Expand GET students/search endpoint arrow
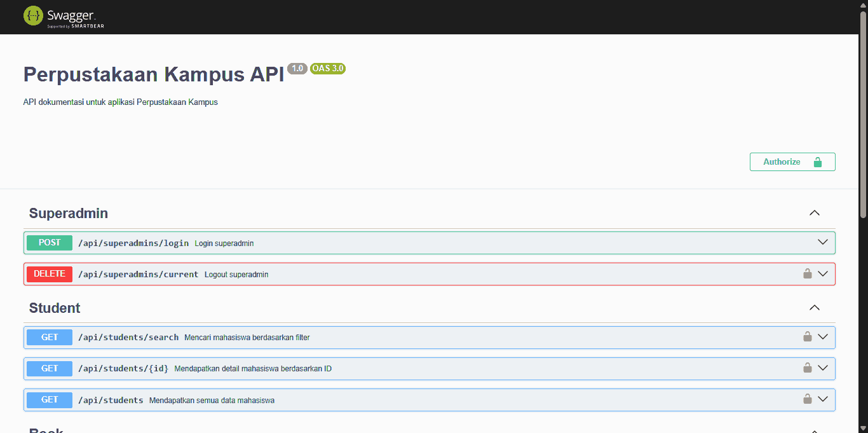The image size is (868, 433). pos(823,337)
